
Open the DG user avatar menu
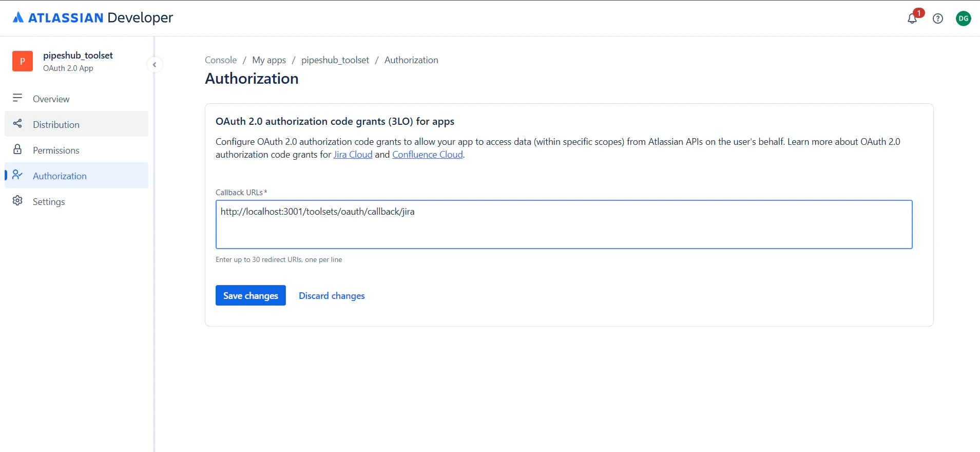coord(964,18)
